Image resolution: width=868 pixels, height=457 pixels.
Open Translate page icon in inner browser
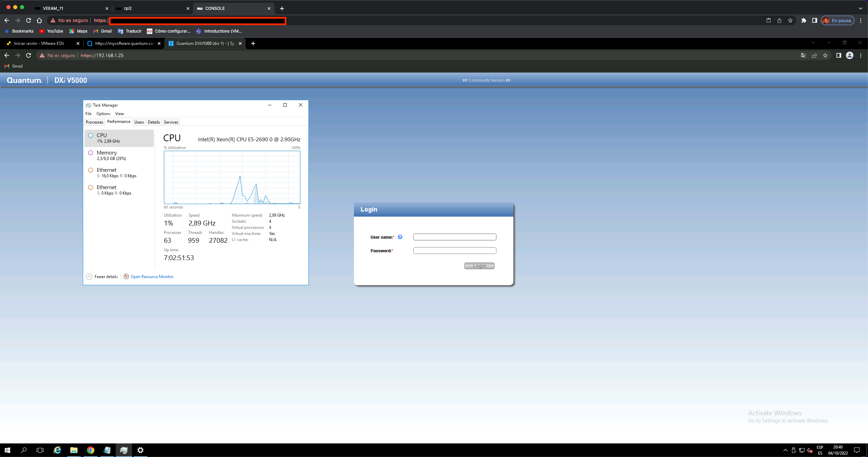pos(804,55)
